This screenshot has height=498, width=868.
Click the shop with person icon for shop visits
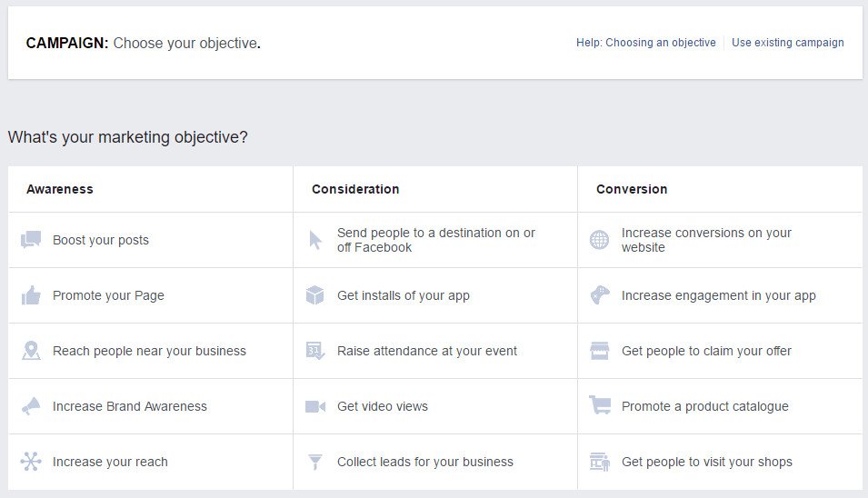pyautogui.click(x=600, y=462)
